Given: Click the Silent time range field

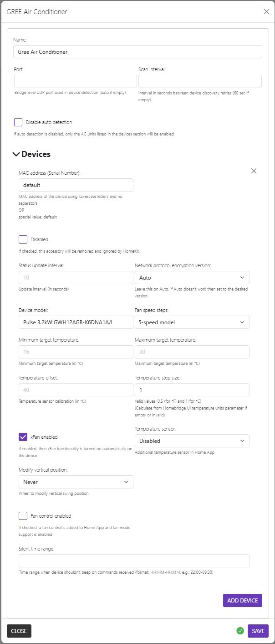Looking at the screenshot, I should pyautogui.click(x=134, y=561).
